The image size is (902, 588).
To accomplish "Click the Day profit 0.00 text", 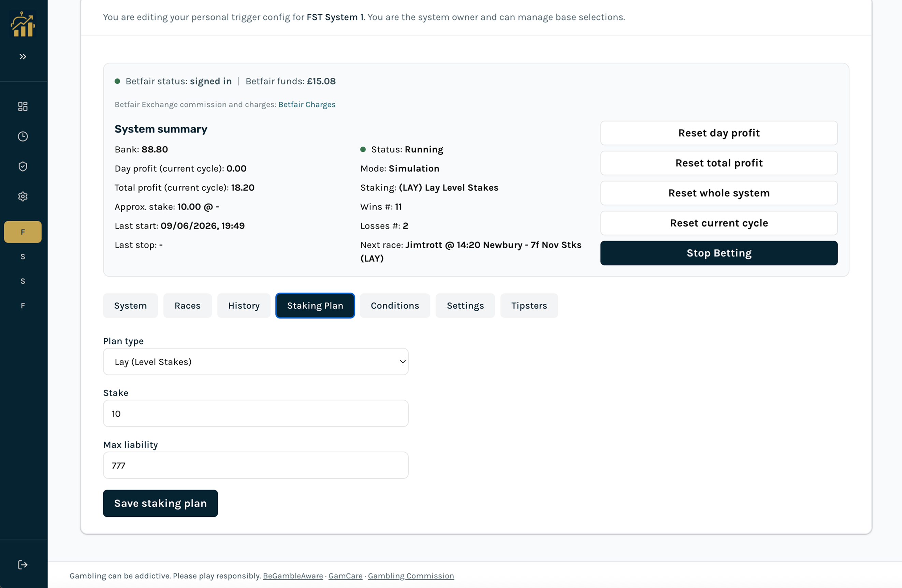I will pyautogui.click(x=180, y=168).
